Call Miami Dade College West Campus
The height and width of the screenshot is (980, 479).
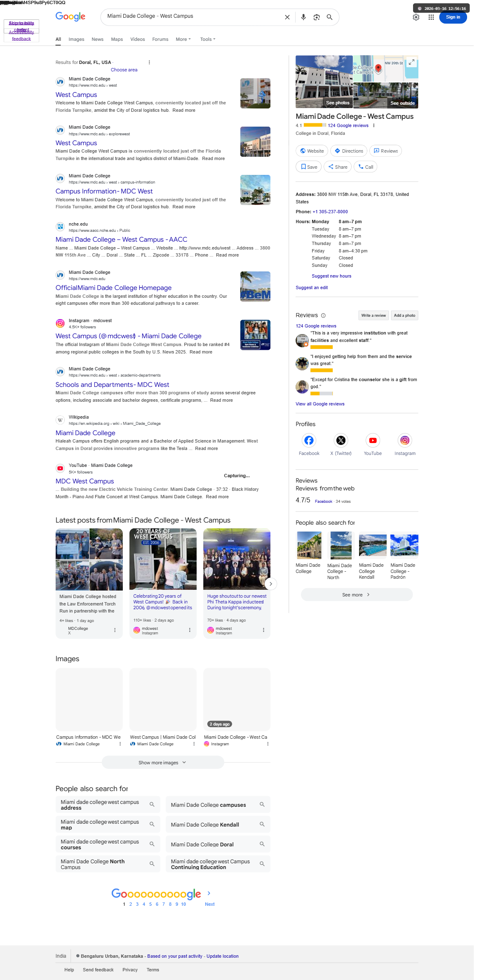(366, 167)
